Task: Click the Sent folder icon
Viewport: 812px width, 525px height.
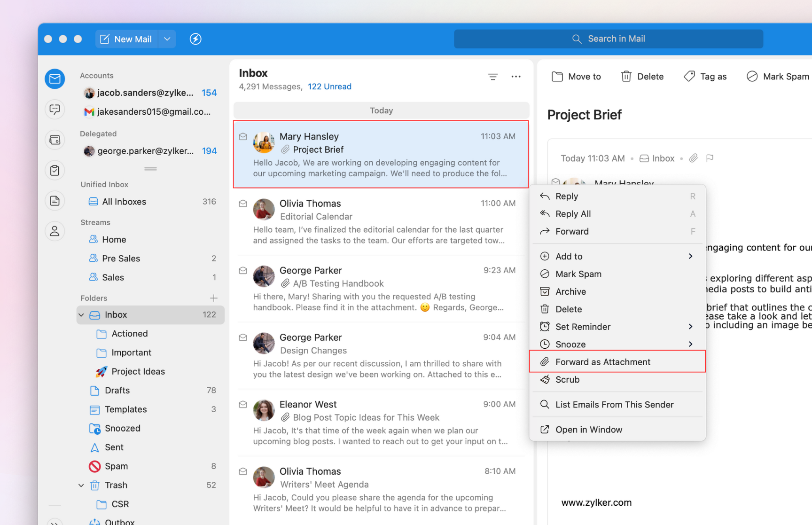Action: click(95, 447)
